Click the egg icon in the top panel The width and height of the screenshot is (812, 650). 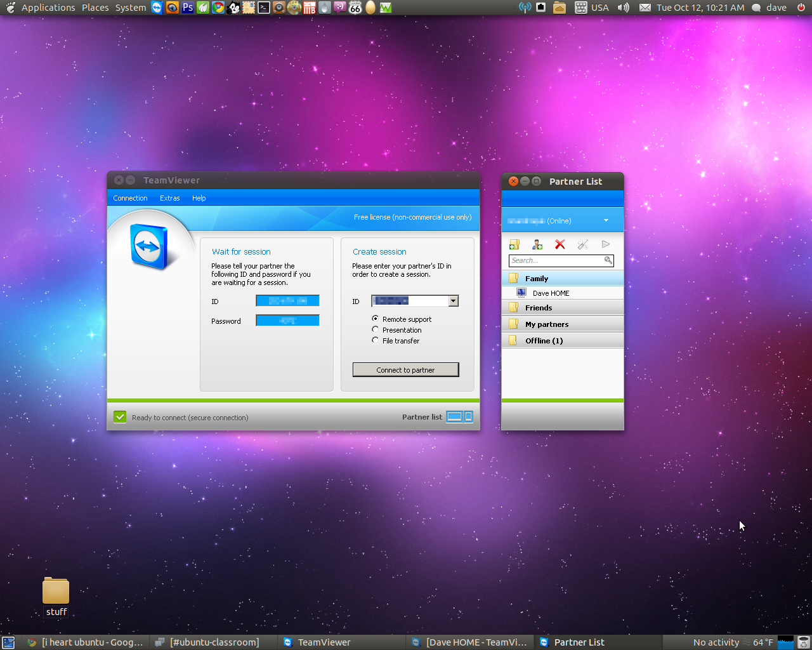370,8
